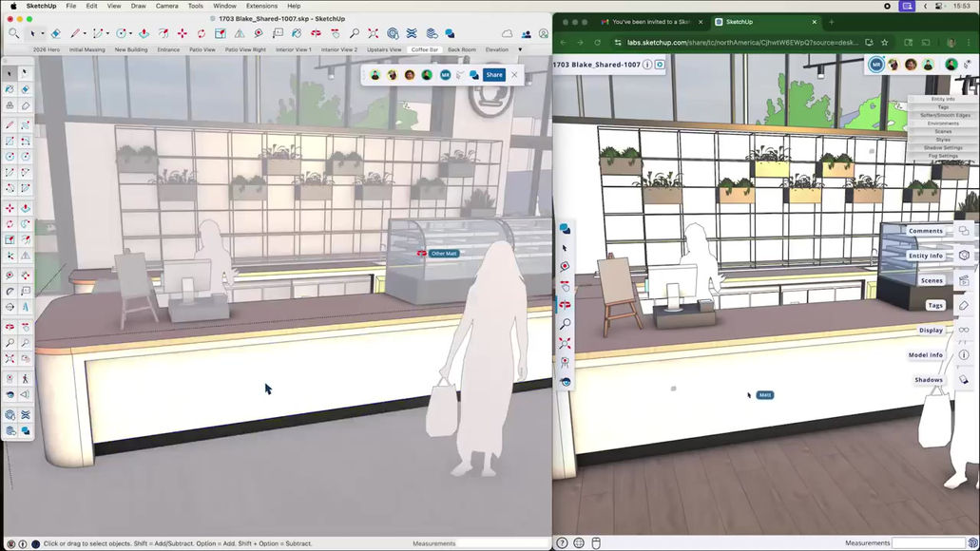Open the account profile icon in toolbar
This screenshot has width=980, height=551.
544,34
